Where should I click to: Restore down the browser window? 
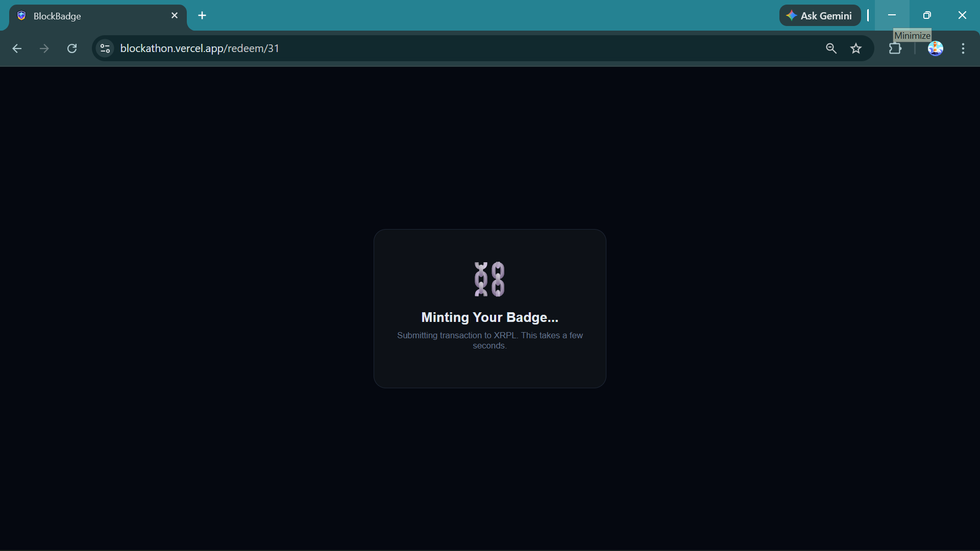click(927, 15)
